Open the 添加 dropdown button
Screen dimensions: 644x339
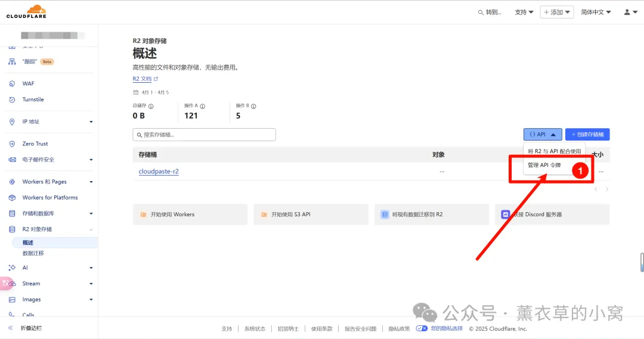pyautogui.click(x=557, y=13)
